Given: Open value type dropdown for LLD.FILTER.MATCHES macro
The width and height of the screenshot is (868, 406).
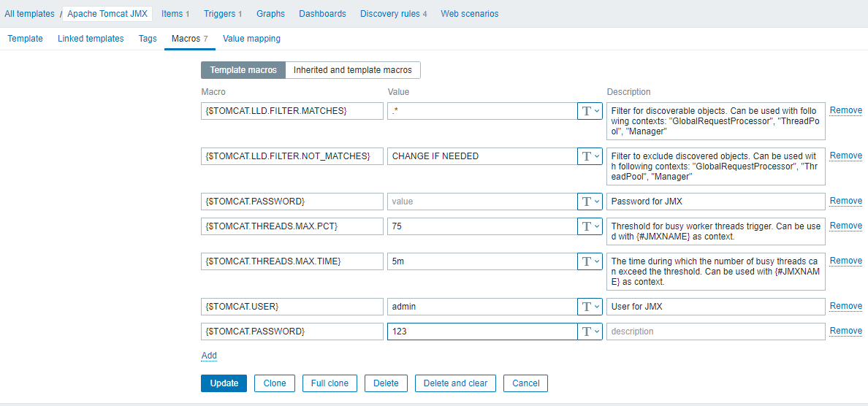Looking at the screenshot, I should (590, 110).
